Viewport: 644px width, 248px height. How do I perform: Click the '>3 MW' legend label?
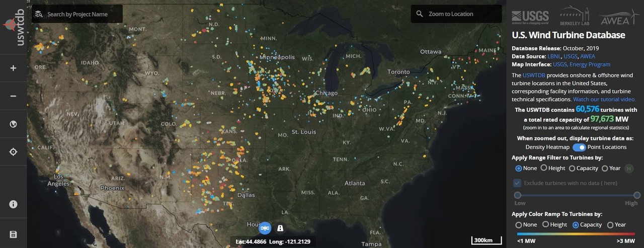point(626,241)
